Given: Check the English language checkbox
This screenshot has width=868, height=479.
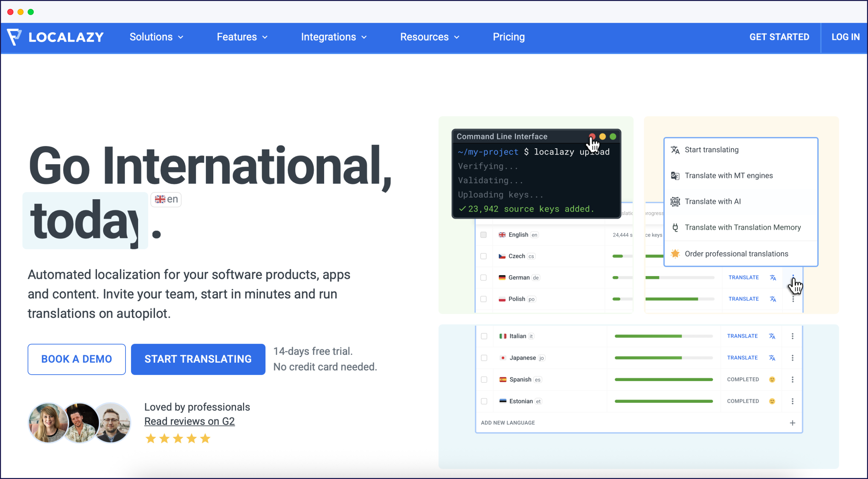Looking at the screenshot, I should pyautogui.click(x=483, y=235).
